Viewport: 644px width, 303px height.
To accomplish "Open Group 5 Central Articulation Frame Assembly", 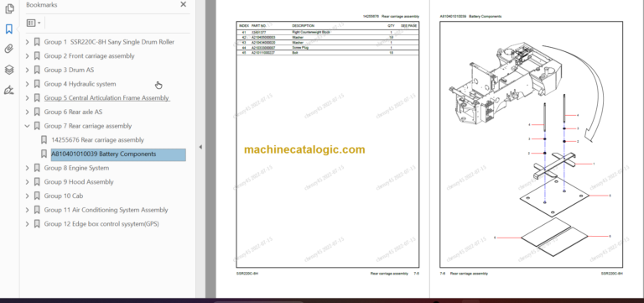I will tap(106, 98).
